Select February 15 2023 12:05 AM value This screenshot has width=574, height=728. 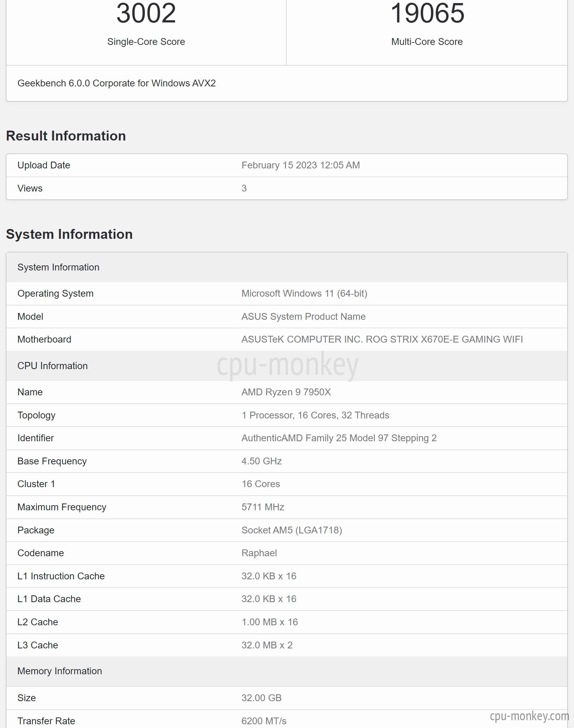[301, 165]
